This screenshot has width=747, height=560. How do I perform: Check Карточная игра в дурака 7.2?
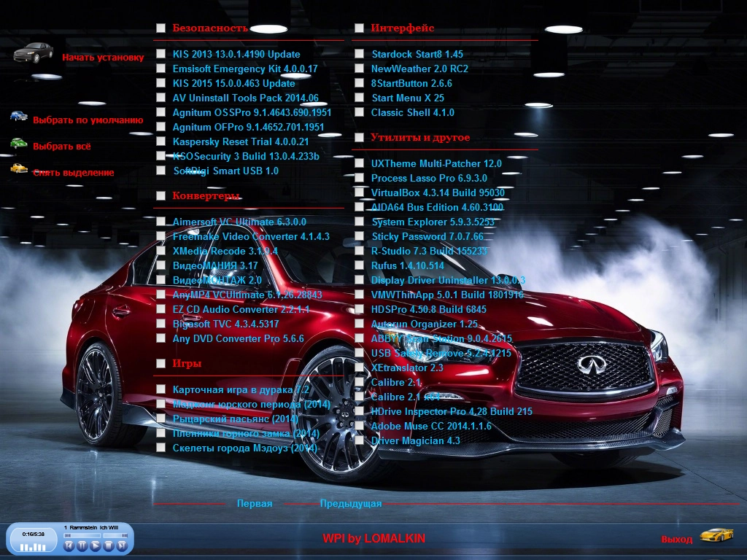click(161, 389)
